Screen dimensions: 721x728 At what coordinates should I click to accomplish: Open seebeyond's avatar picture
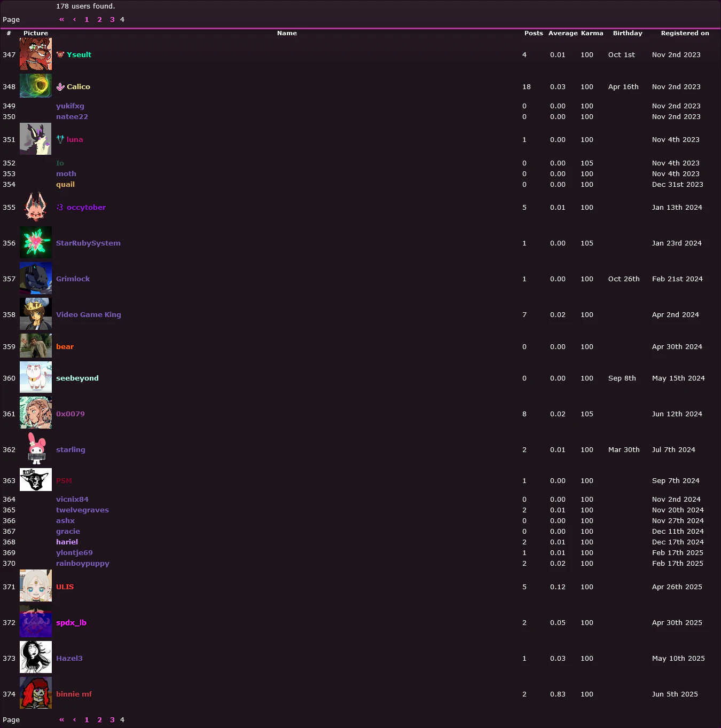tap(36, 377)
